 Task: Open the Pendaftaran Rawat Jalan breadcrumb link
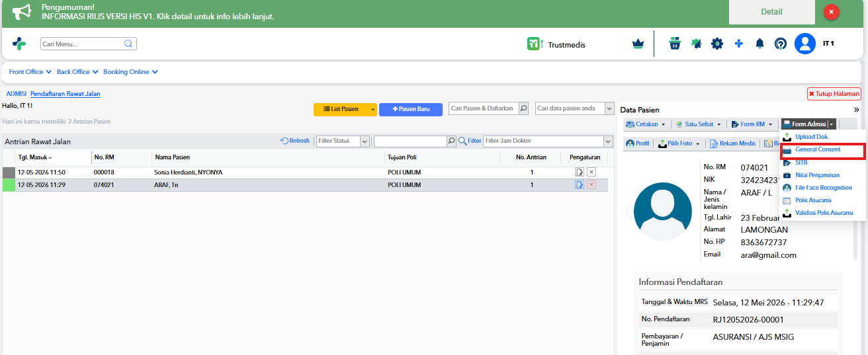coord(65,94)
